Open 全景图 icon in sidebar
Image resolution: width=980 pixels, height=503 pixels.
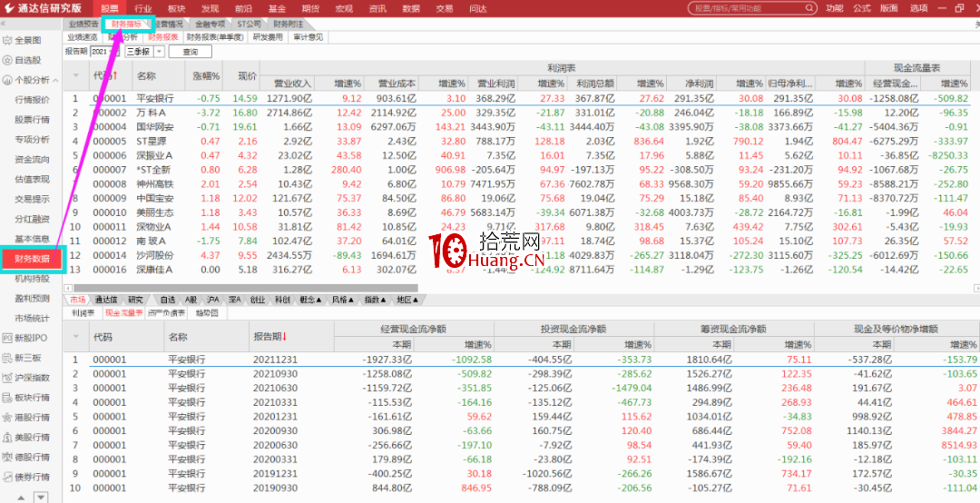[7, 41]
